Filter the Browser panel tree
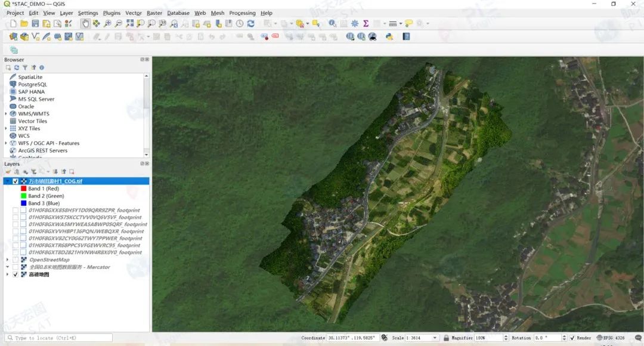 pyautogui.click(x=24, y=67)
